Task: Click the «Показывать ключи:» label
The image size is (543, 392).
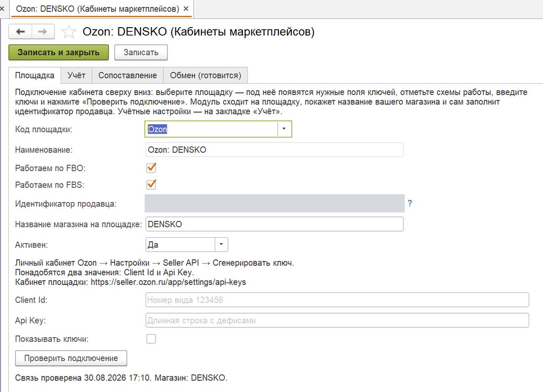Action: [52, 339]
